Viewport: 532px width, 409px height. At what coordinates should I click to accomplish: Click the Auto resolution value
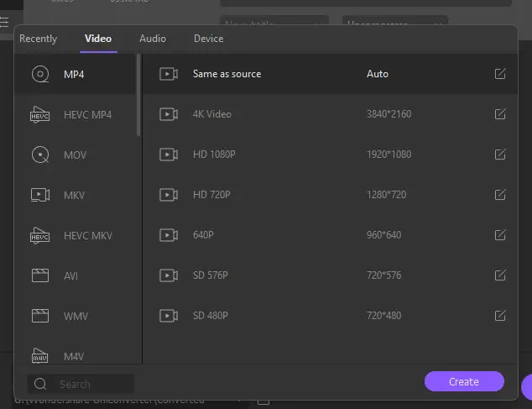(x=378, y=74)
